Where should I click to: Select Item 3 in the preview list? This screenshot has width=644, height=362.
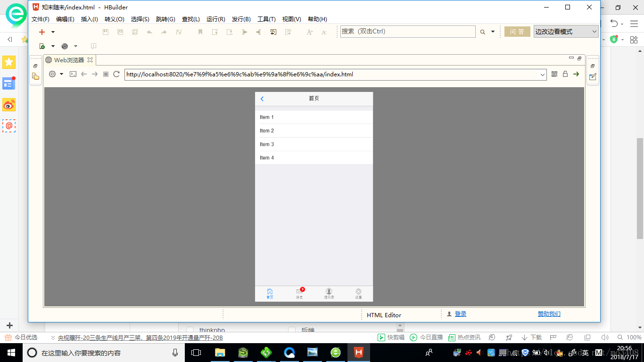click(314, 144)
